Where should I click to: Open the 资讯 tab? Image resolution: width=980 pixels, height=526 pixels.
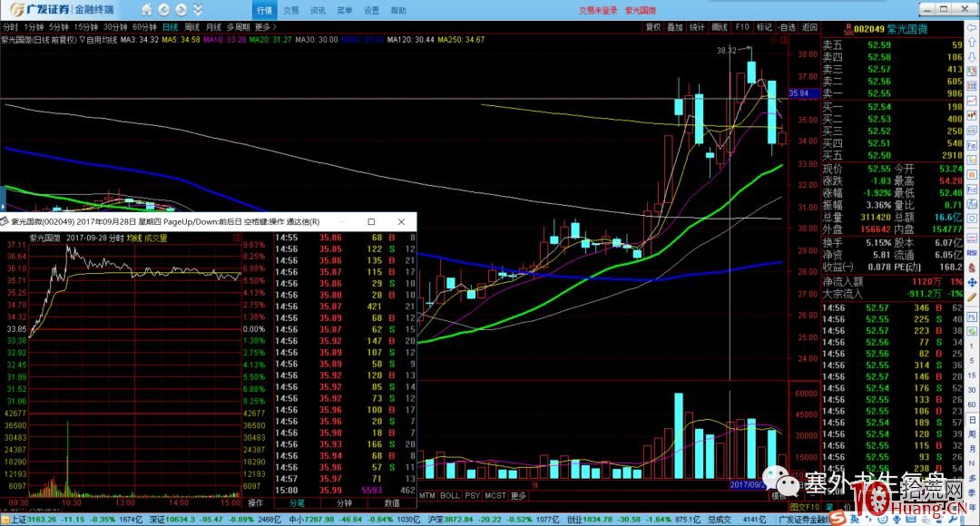point(318,11)
